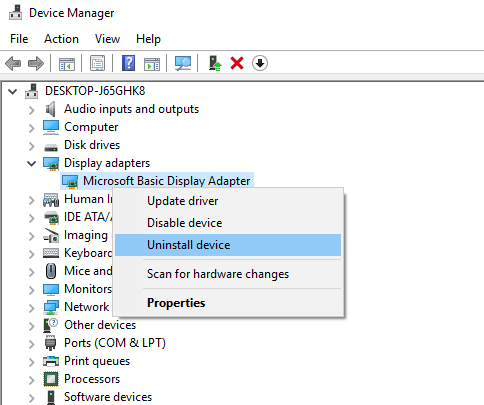Select the Print queues label
Image resolution: width=484 pixels, height=405 pixels.
point(97,361)
